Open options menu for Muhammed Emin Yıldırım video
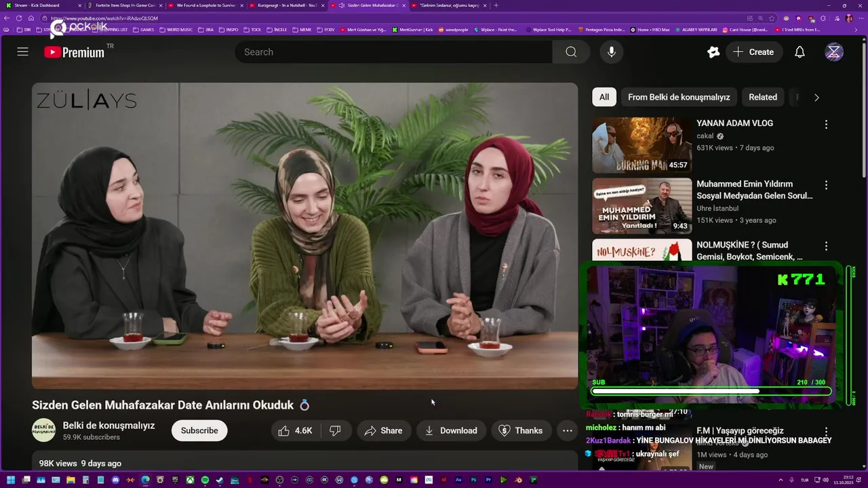This screenshot has width=868, height=488. [826, 185]
